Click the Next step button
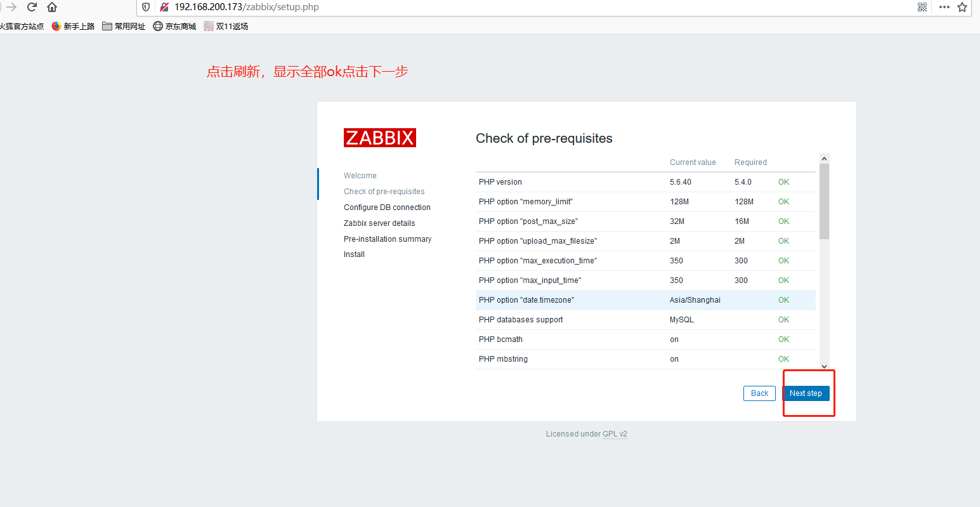 coord(806,393)
